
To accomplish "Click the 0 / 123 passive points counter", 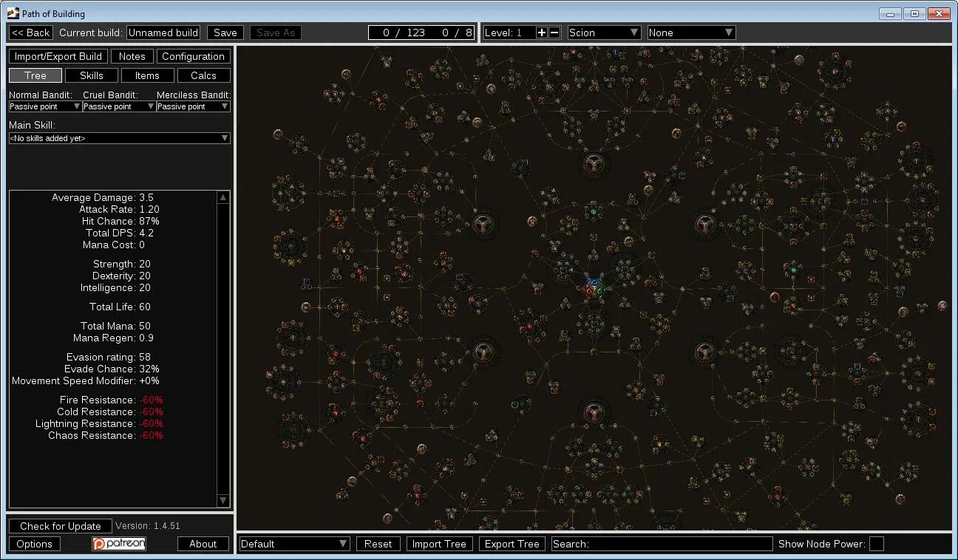I will [x=404, y=33].
